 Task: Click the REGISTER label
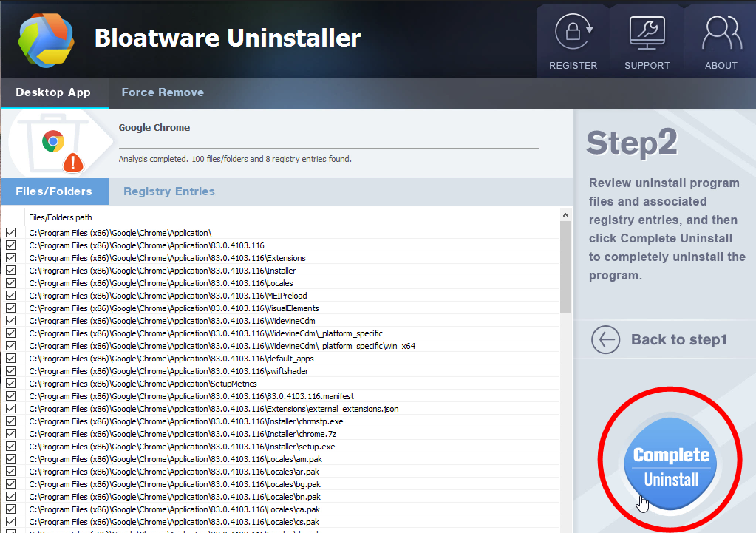click(573, 66)
